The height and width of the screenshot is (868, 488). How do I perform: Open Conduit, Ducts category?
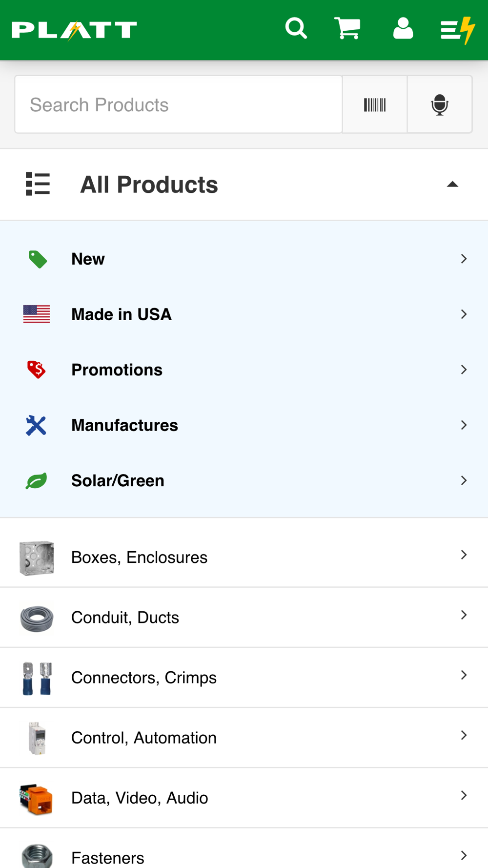[244, 618]
